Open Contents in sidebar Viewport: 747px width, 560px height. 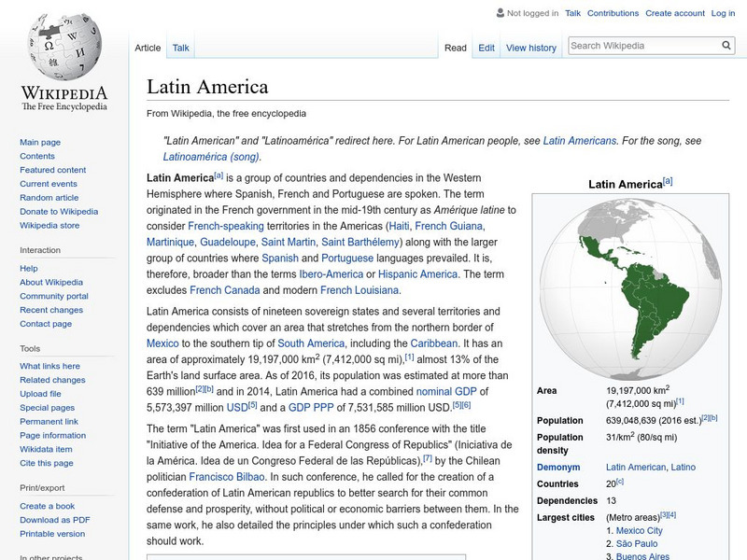37,156
